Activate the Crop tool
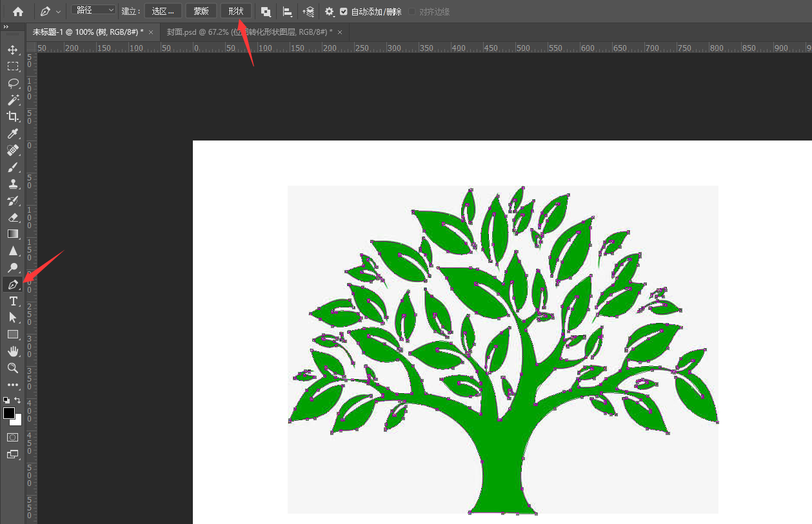 point(13,117)
